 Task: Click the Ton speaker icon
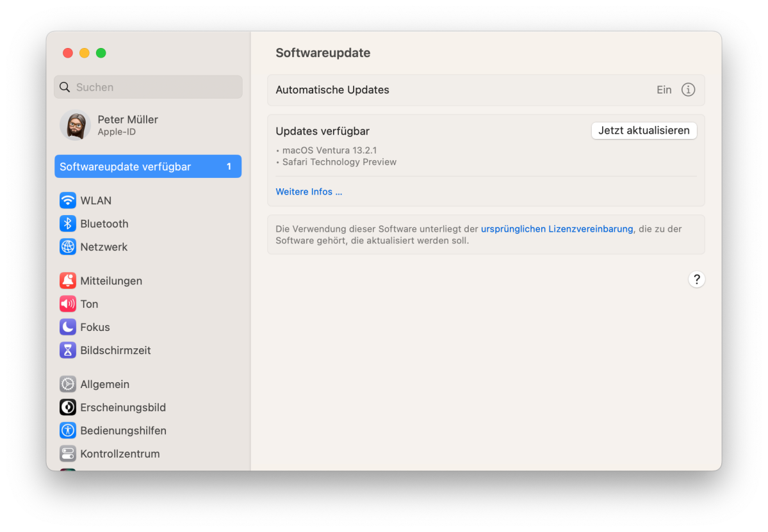coord(68,303)
